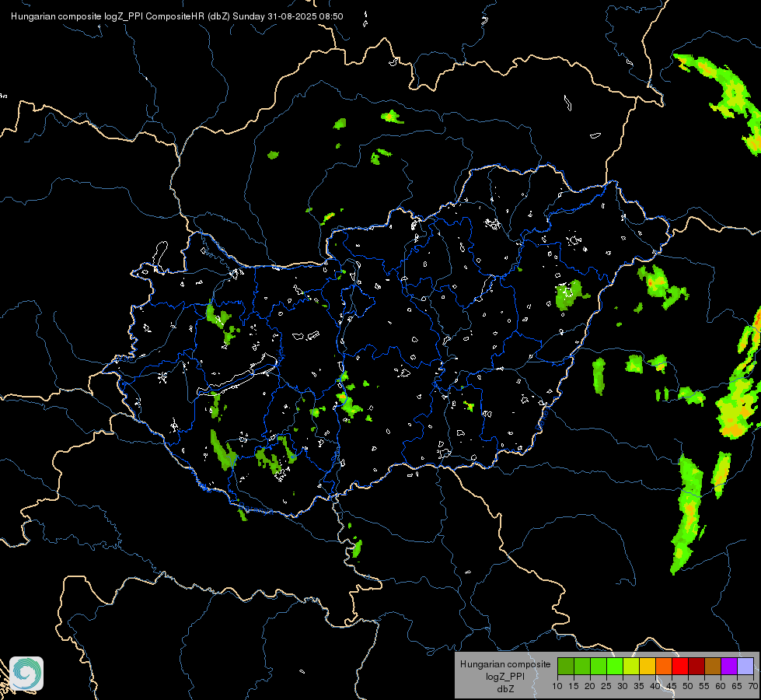This screenshot has width=761, height=700.
Task: Select the 60–65 dBZ purple legend swatch
Action: pyautogui.click(x=729, y=666)
